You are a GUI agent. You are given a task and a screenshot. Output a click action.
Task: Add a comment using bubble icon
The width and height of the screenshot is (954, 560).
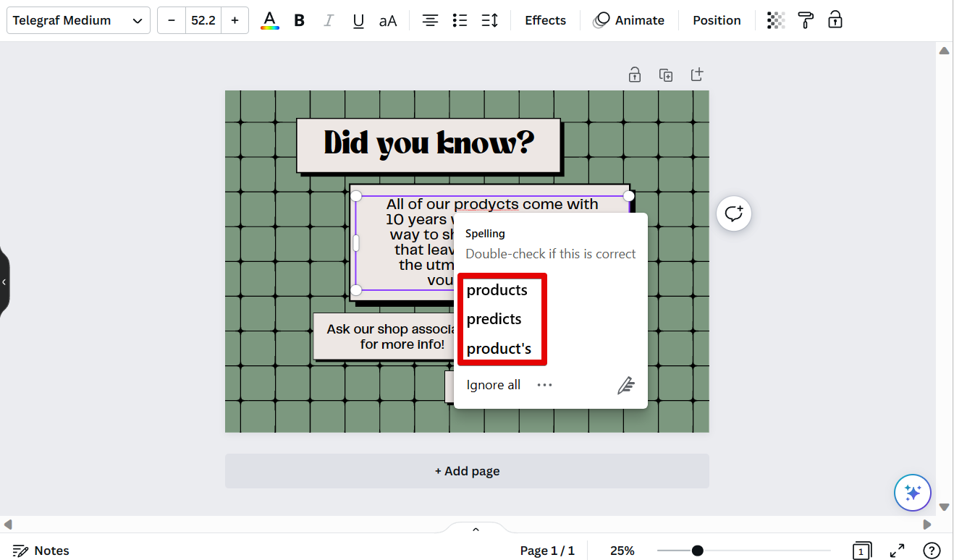[734, 213]
